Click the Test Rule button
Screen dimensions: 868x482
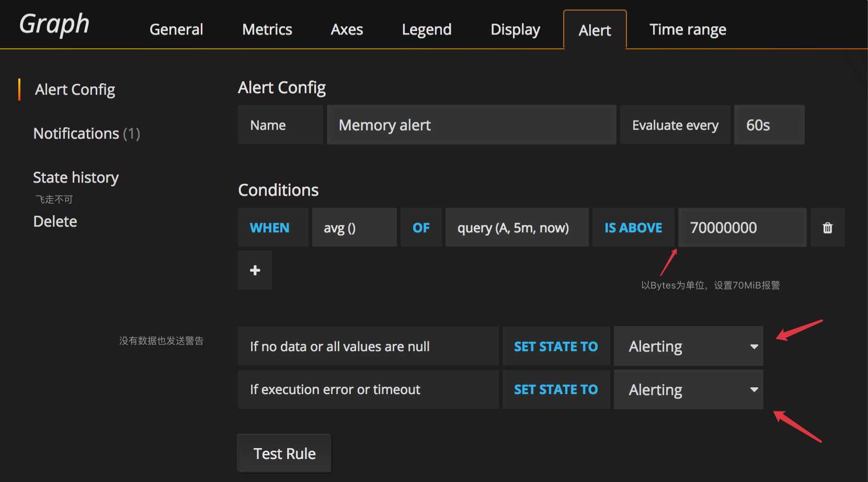(284, 453)
